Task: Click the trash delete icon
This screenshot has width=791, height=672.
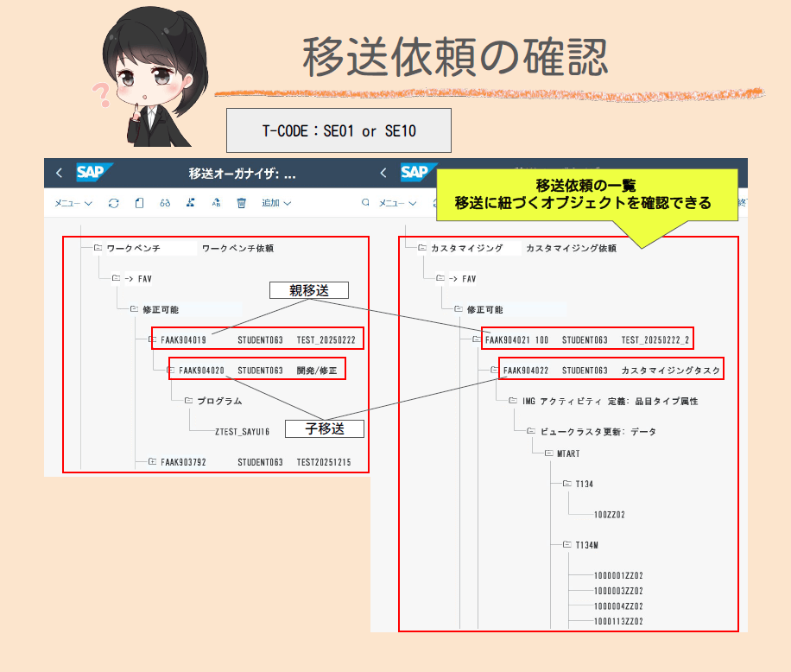Action: pos(243,202)
